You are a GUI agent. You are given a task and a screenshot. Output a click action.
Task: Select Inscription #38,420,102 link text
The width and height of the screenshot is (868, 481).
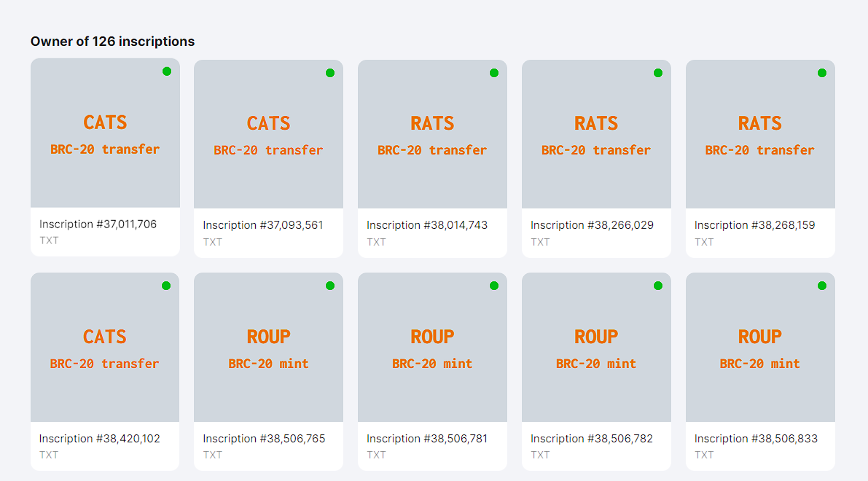pyautogui.click(x=99, y=439)
